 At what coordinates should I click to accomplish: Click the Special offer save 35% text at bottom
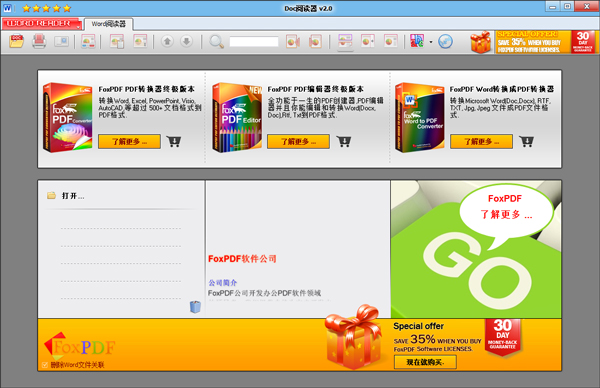click(x=437, y=337)
